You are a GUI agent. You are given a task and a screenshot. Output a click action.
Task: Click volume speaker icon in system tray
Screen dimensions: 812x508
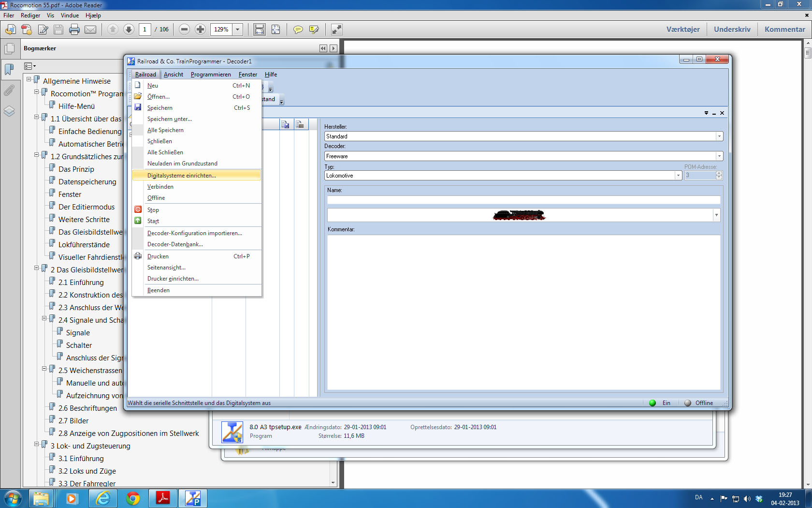pyautogui.click(x=747, y=498)
